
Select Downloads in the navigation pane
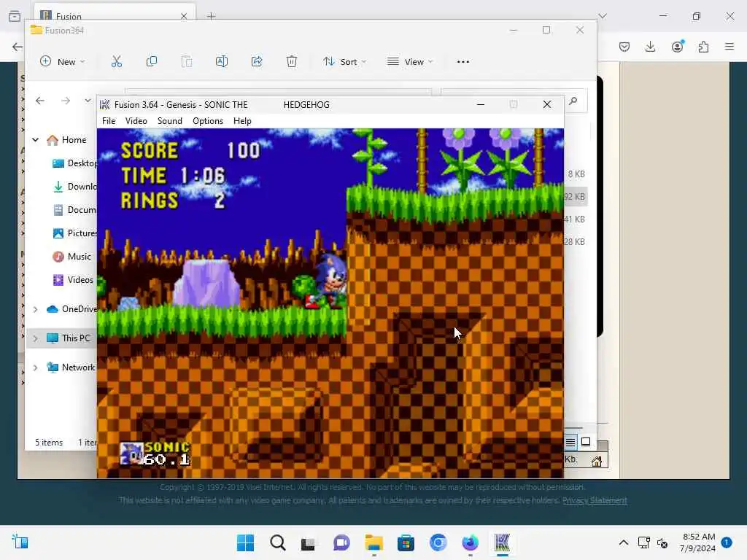pos(74,187)
